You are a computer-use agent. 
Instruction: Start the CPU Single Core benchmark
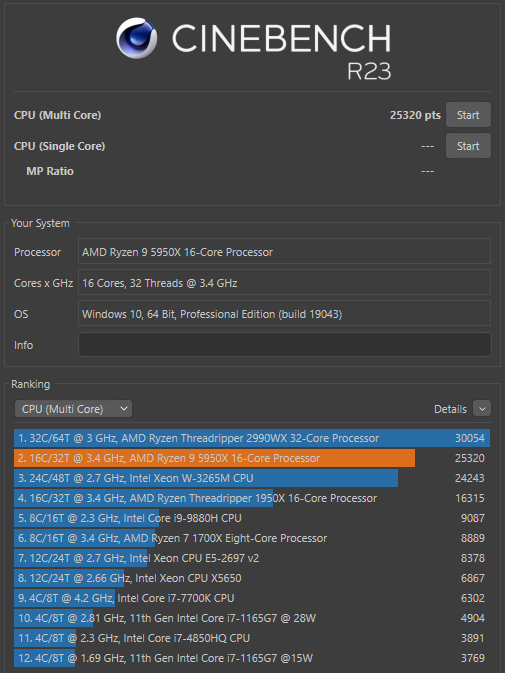click(x=468, y=146)
